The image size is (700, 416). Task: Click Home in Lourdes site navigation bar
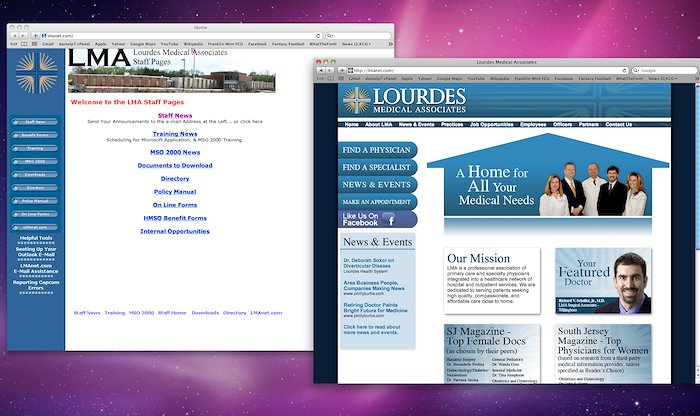pos(351,125)
